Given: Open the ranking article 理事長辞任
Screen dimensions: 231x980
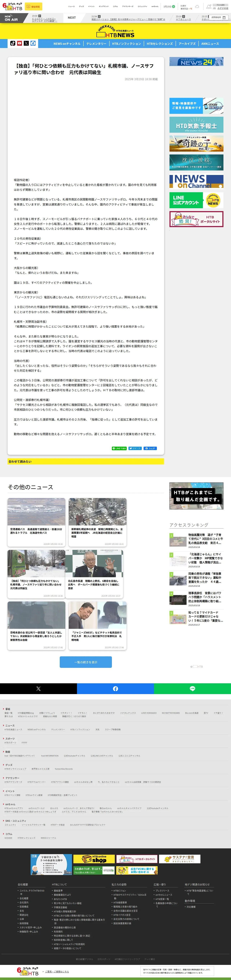Looking at the screenshot, I should coord(196,598).
